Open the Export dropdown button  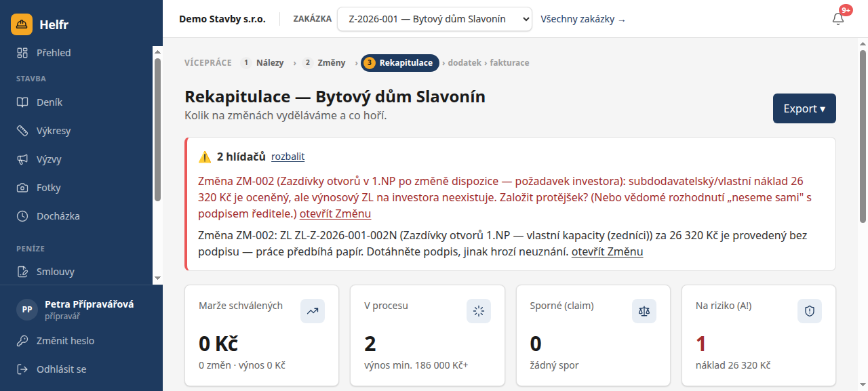(x=804, y=108)
